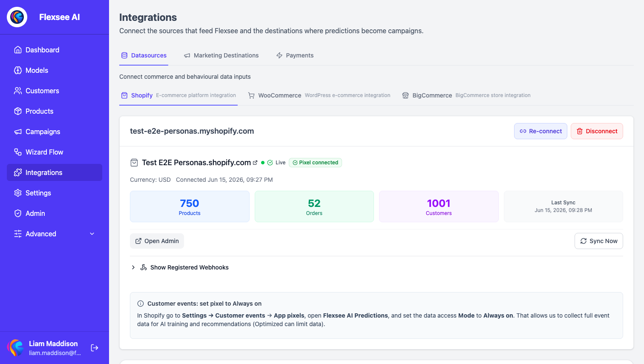This screenshot has height=364, width=644.
Task: Click the Payments lightning icon
Action: point(279,55)
